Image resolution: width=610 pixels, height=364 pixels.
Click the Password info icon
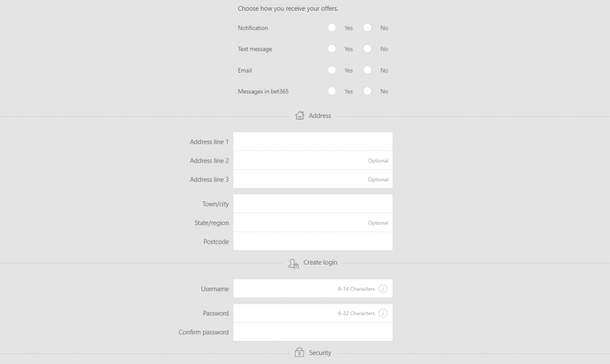tap(383, 313)
